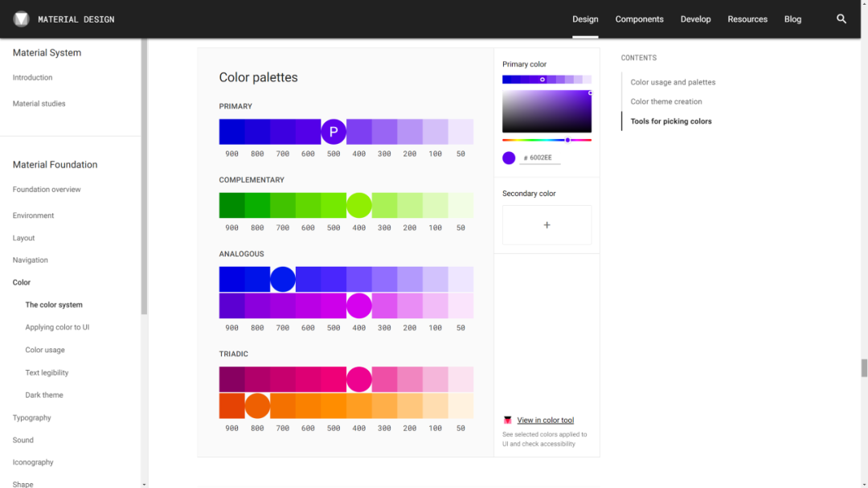Click the hue slider handle
Screen dimensions: 868x488
[567, 140]
